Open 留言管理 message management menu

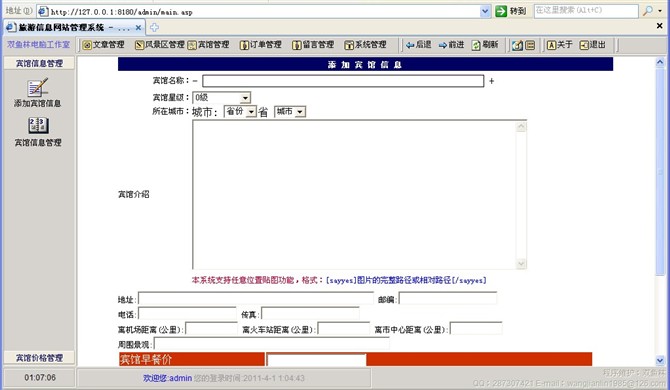click(x=313, y=44)
